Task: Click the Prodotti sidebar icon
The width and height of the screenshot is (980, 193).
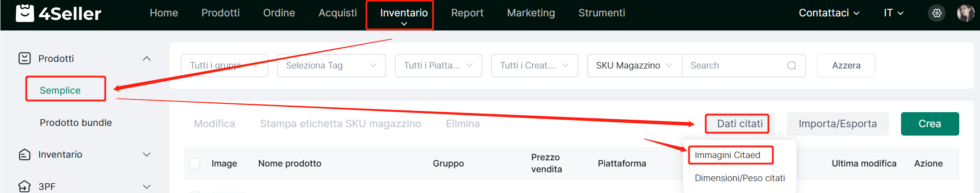Action: pyautogui.click(x=25, y=58)
